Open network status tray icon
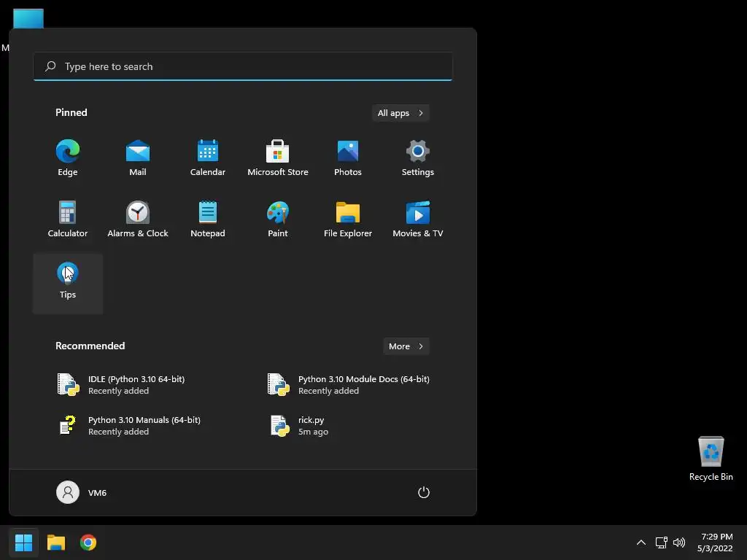 (x=661, y=542)
